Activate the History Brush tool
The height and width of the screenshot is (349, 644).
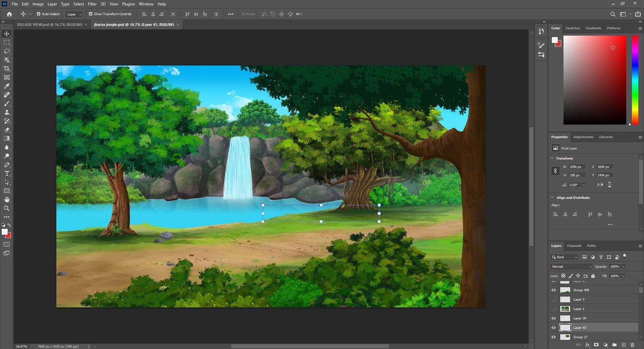pyautogui.click(x=7, y=121)
